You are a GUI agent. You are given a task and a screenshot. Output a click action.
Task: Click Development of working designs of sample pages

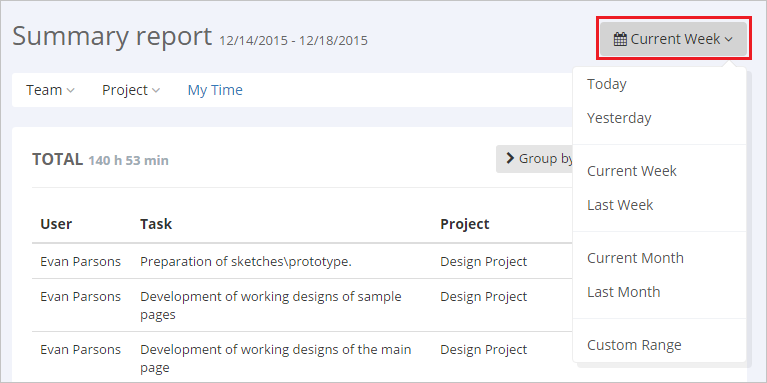(271, 305)
